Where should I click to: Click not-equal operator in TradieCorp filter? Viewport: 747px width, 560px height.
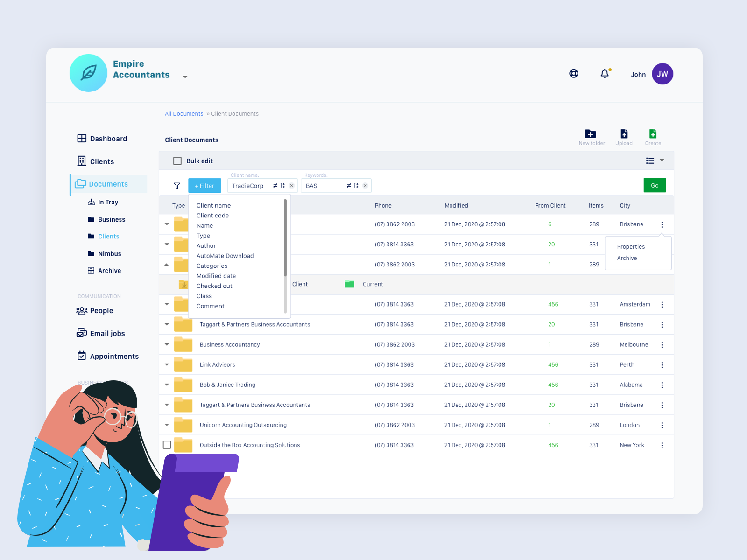(275, 186)
